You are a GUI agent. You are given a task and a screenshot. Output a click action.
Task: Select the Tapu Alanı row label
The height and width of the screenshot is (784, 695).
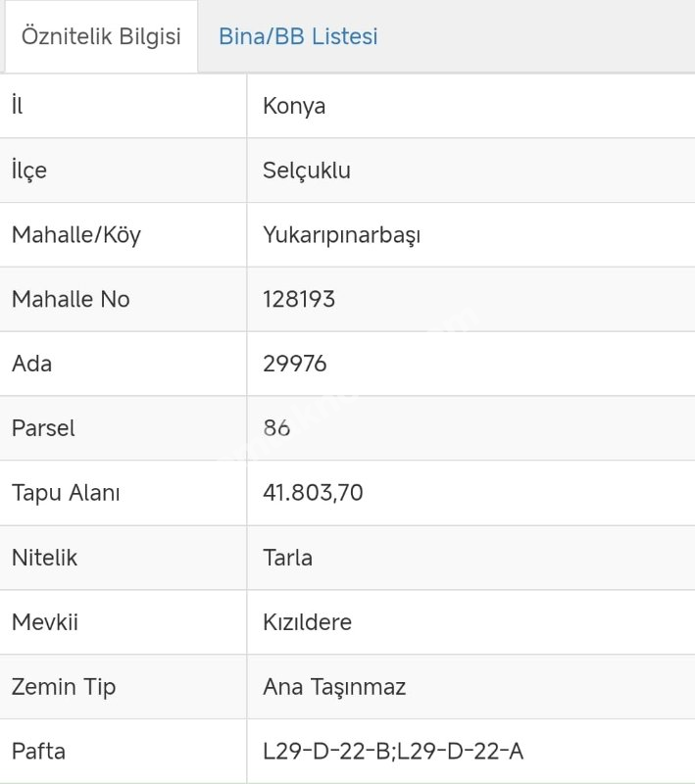65,493
